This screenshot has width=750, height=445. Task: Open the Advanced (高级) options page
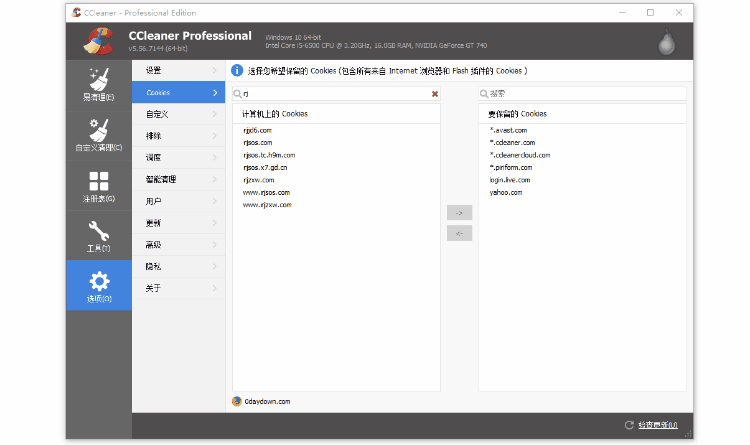(x=178, y=245)
